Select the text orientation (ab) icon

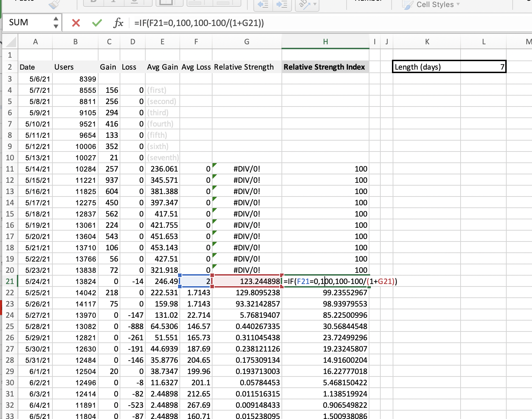pyautogui.click(x=303, y=3)
